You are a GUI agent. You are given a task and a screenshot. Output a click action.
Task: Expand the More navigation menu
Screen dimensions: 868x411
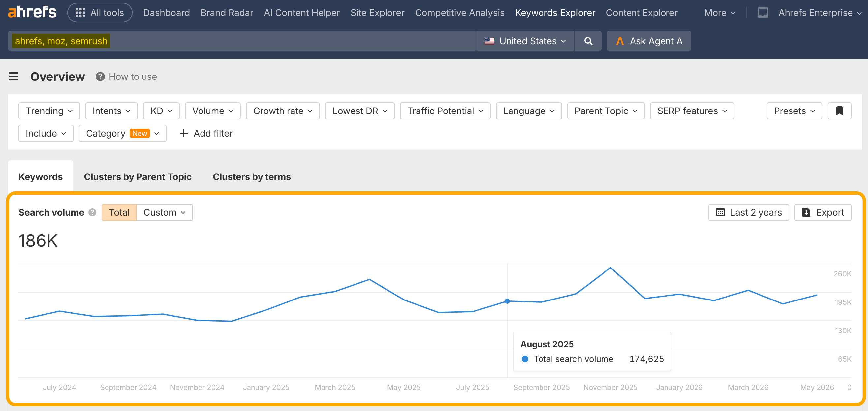tap(720, 13)
